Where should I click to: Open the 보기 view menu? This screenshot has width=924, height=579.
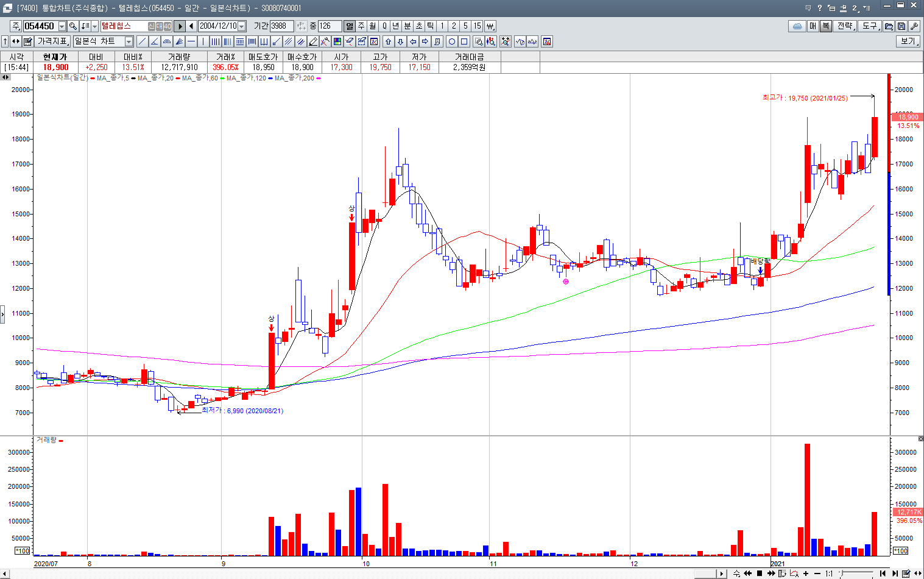point(909,41)
